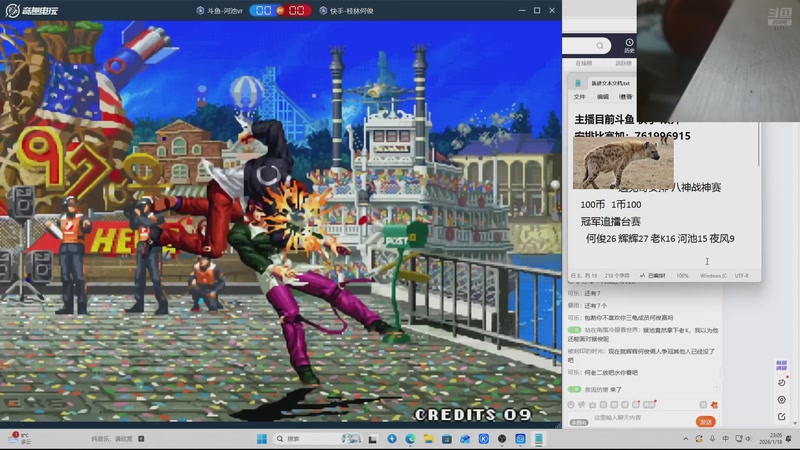Click the purple grid icon in right sidebar

pos(782,365)
